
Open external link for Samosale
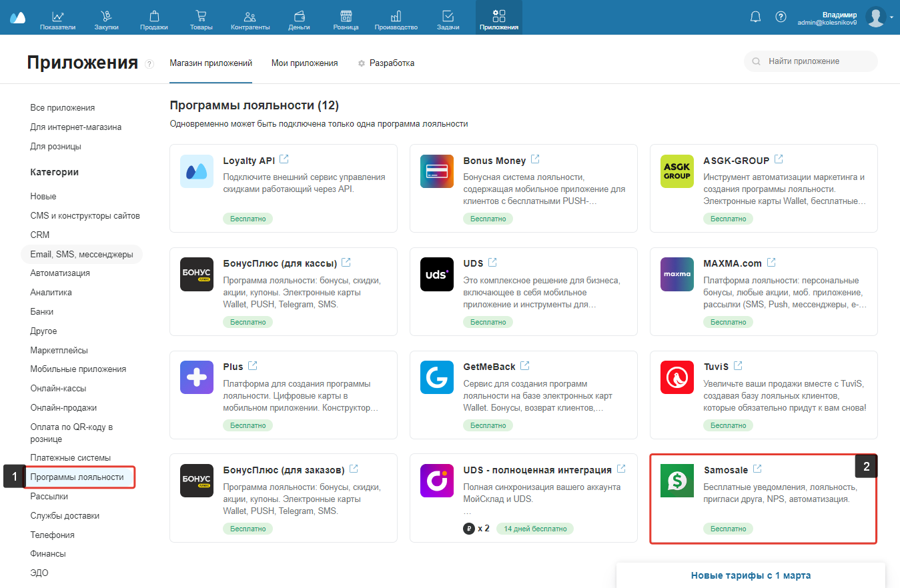click(x=757, y=469)
